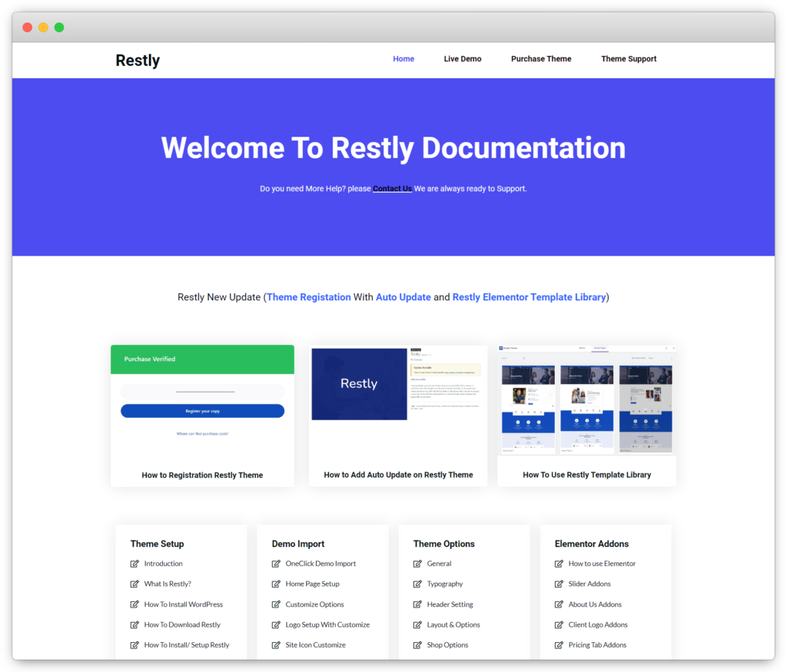Open the How to Registration Restly Theme card
The width and height of the screenshot is (787, 672).
pos(202,475)
